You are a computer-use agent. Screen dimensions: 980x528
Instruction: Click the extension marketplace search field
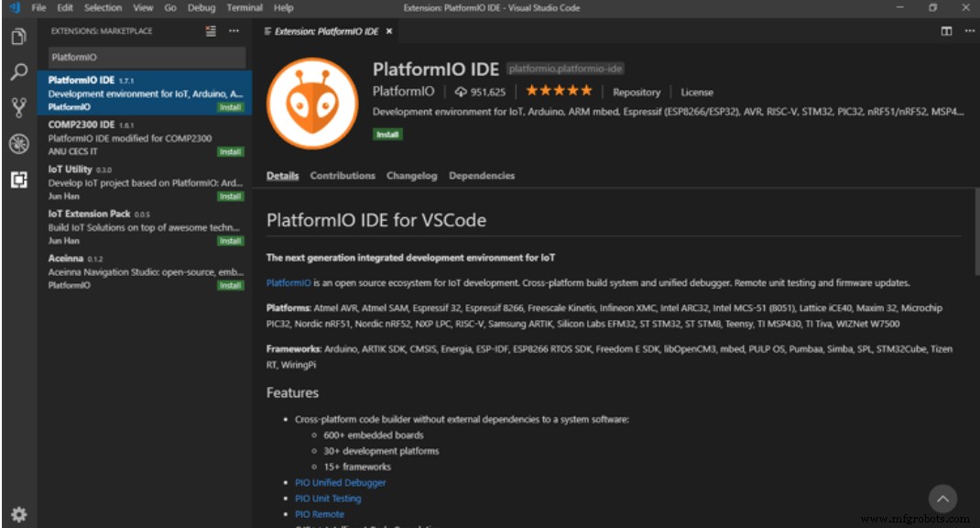tap(147, 56)
